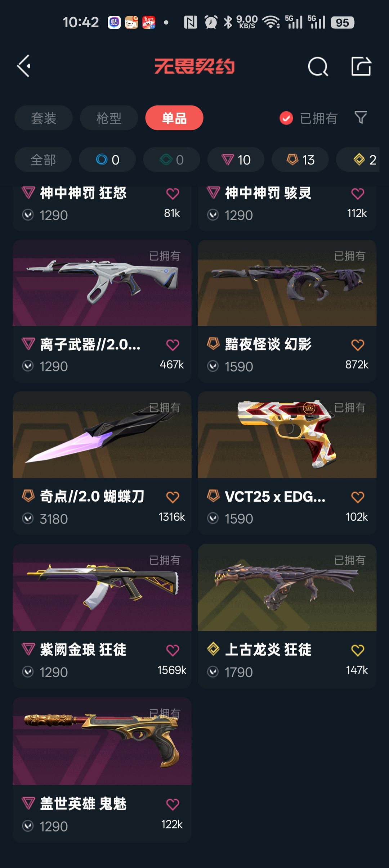The image size is (389, 868).
Task: Heart the VCT25 x EDG pistol
Action: coord(358,497)
